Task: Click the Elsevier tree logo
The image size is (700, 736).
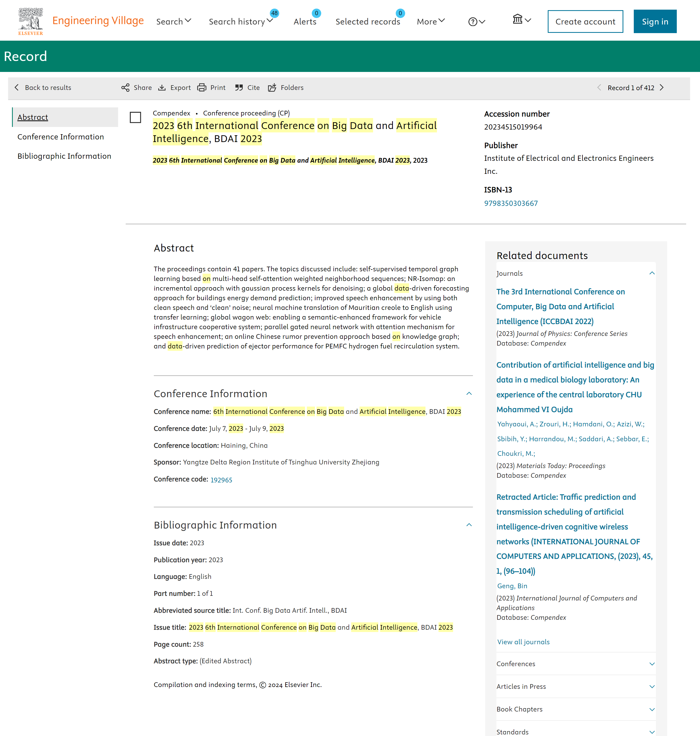Action: pyautogui.click(x=31, y=21)
